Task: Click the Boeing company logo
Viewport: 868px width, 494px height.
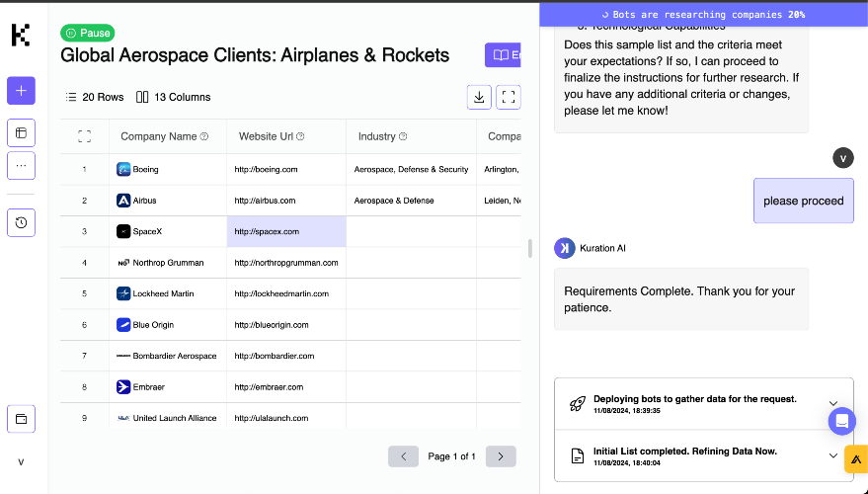Action: pos(123,169)
